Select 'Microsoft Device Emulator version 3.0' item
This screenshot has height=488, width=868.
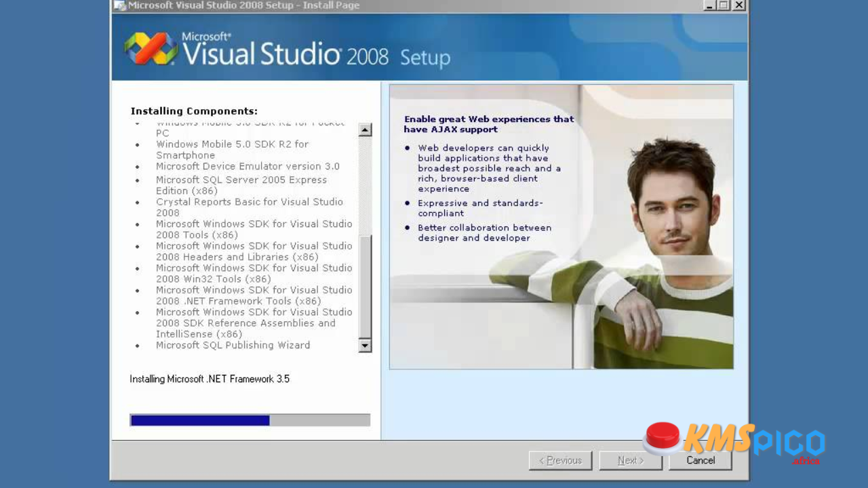pos(248,166)
